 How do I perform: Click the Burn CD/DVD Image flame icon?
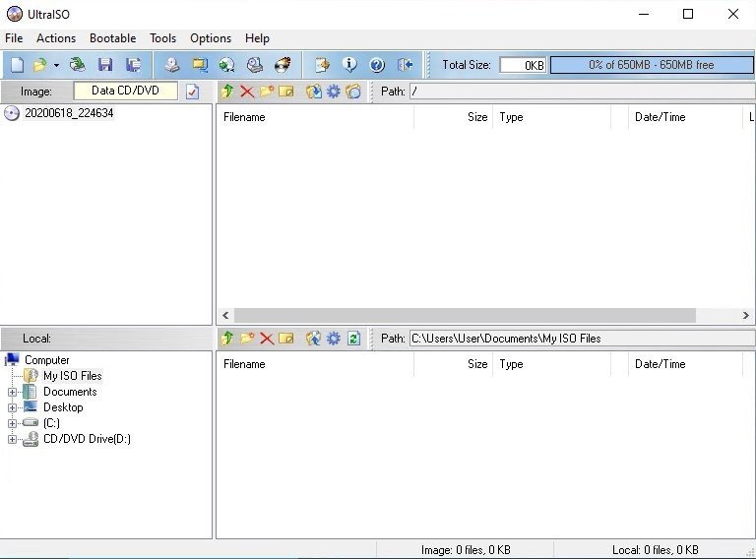tap(283, 65)
